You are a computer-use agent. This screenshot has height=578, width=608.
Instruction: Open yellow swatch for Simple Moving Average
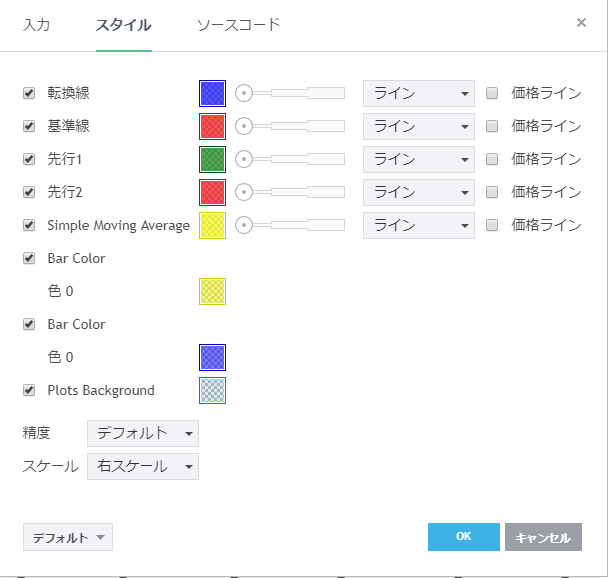[212, 225]
